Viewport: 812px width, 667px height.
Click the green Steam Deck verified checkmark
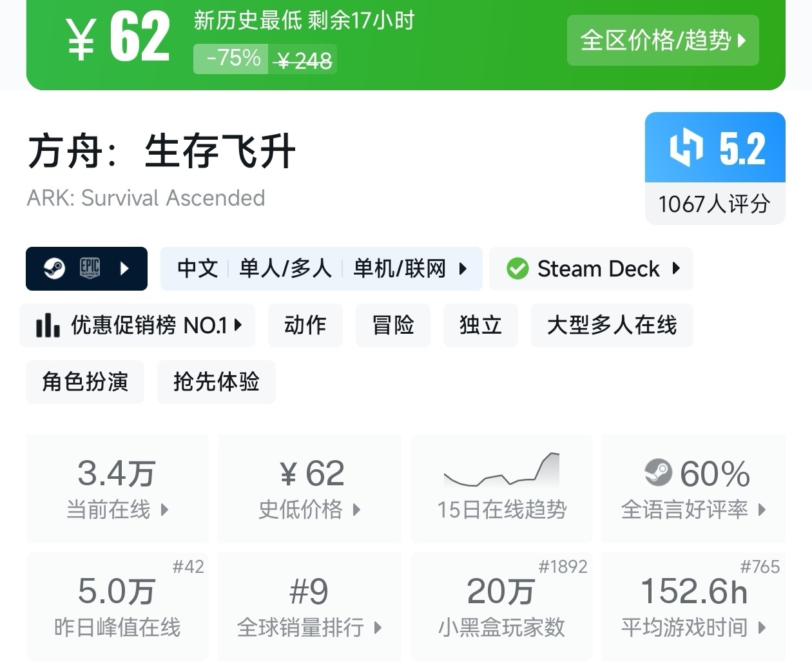point(517,269)
